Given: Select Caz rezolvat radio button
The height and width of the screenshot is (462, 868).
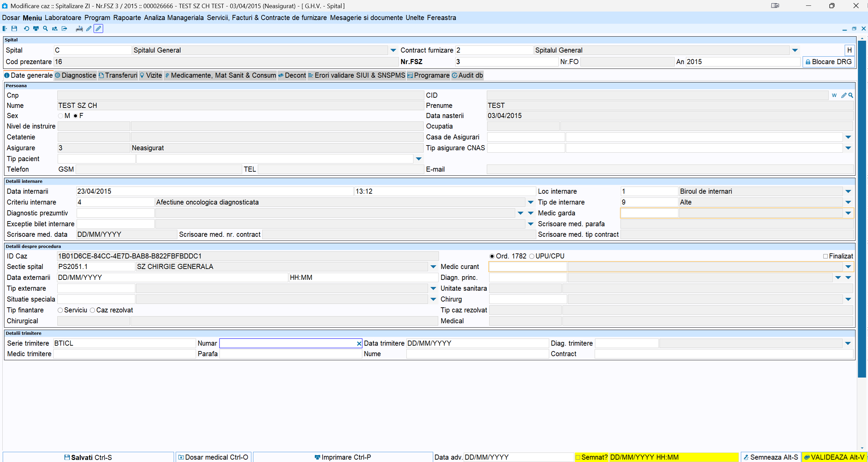Looking at the screenshot, I should pyautogui.click(x=92, y=310).
